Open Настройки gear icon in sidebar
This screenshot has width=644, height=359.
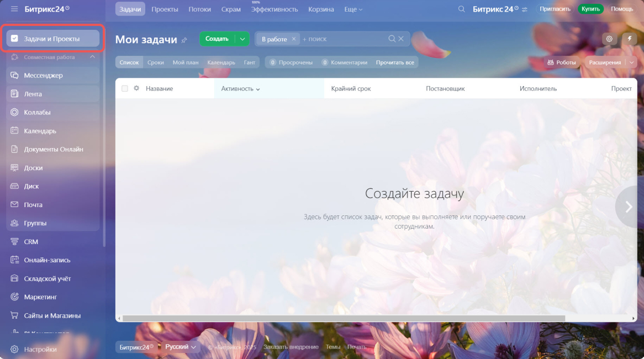(x=14, y=349)
